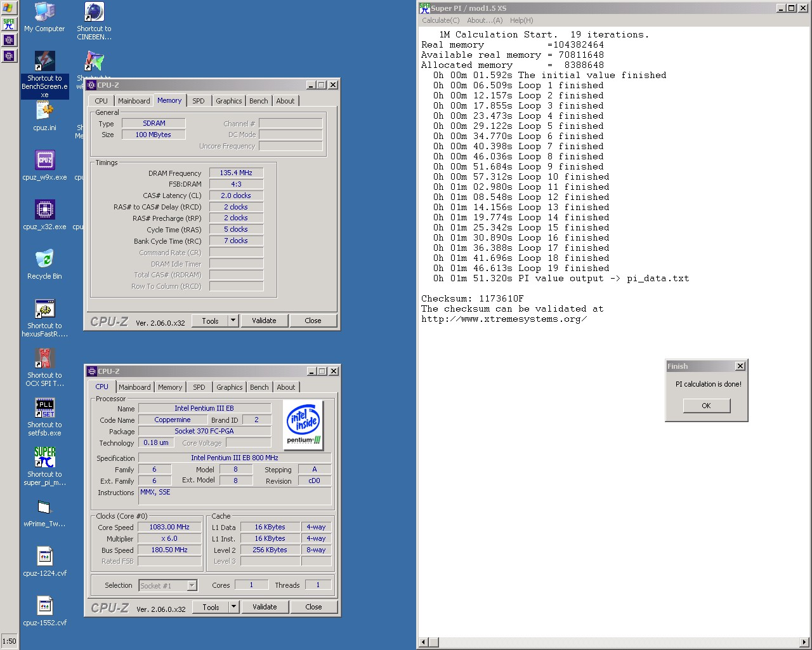Switch to Mainboard tab in upper CPU-Z window
Viewport: 812px width, 650px height.
click(x=134, y=101)
